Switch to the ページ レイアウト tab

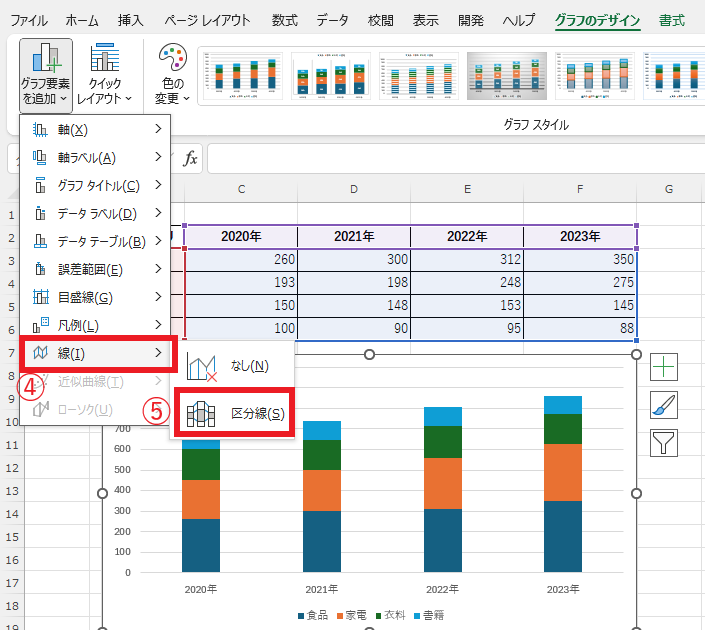[207, 20]
